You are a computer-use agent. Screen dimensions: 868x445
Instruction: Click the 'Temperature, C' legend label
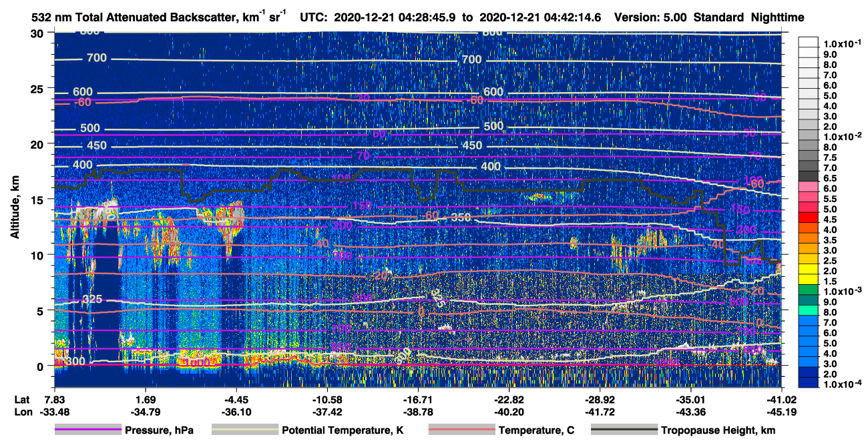537,430
